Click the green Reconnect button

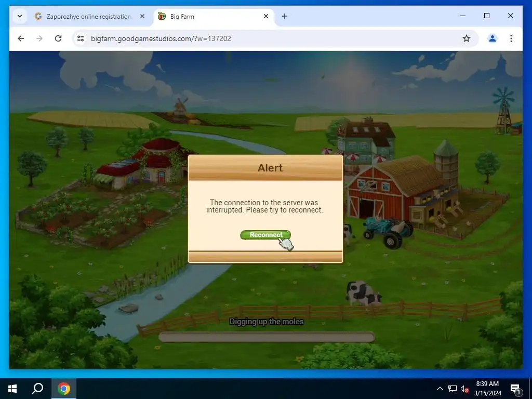(x=265, y=235)
